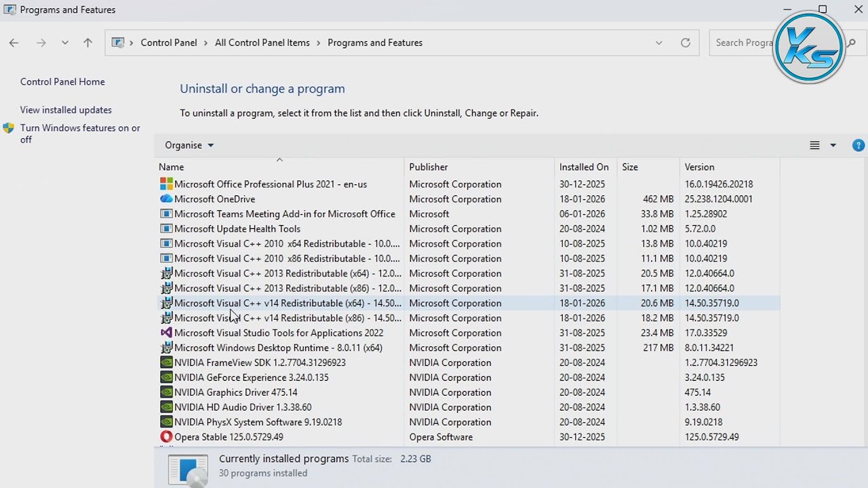
Task: Click the Visual C++ v14 (x64) installer icon
Action: click(x=166, y=304)
